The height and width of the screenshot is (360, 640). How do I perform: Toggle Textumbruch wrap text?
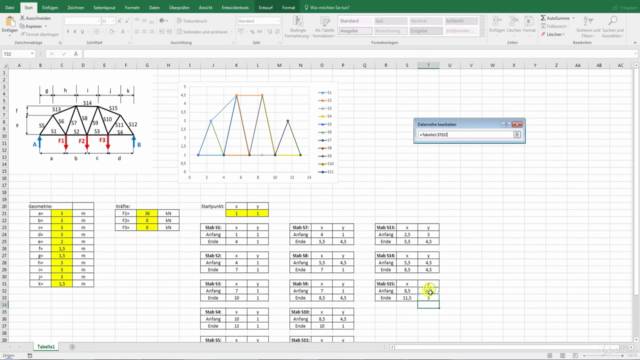click(193, 21)
